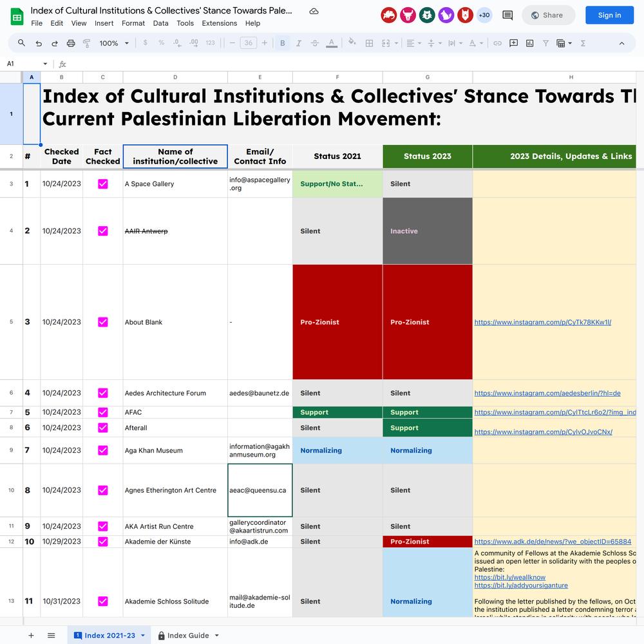The height and width of the screenshot is (644, 644).
Task: Expand the merge cells options arrow
Action: coord(396,43)
